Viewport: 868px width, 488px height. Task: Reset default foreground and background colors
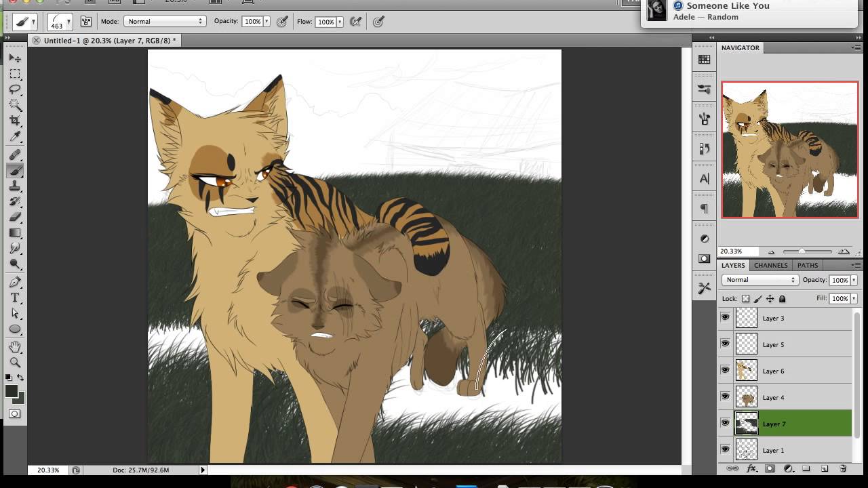coord(9,378)
